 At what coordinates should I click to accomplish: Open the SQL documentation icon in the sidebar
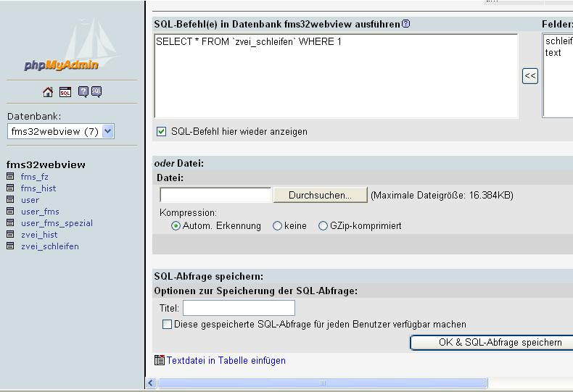pos(96,92)
